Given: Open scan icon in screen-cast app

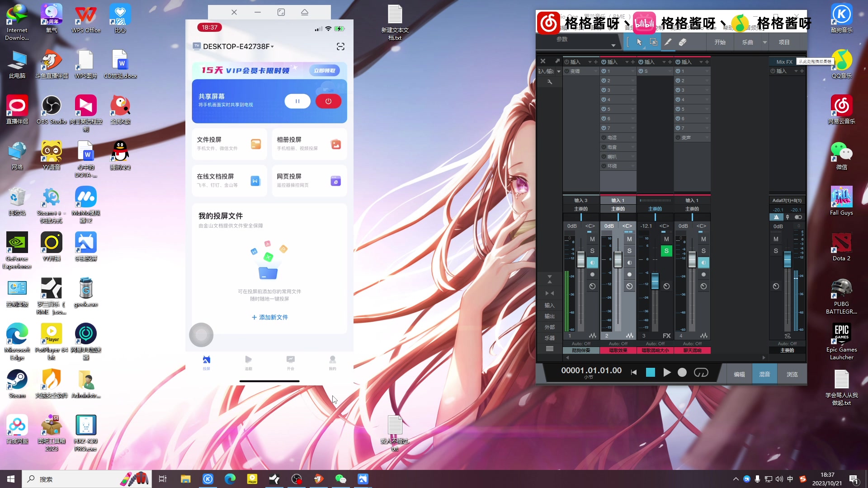Looking at the screenshot, I should click(340, 47).
